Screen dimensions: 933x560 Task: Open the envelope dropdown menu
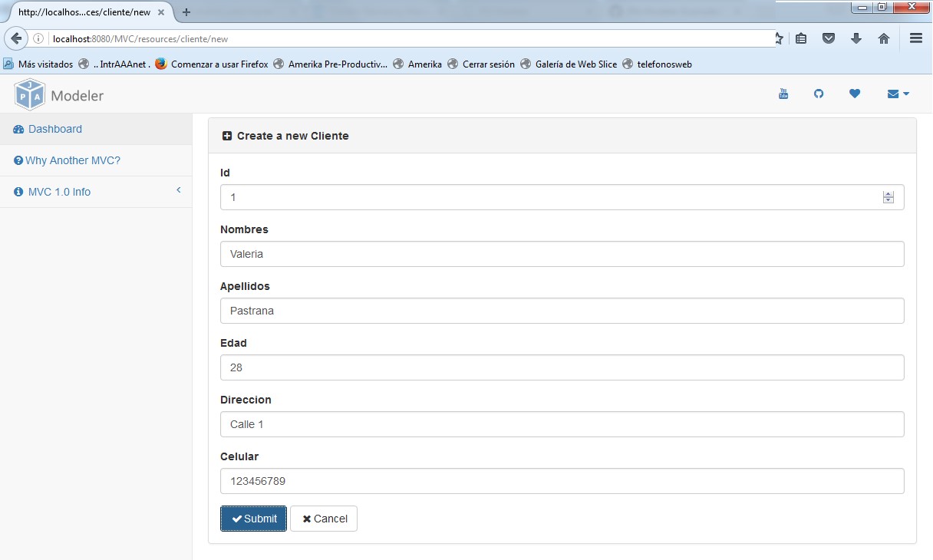tap(897, 93)
